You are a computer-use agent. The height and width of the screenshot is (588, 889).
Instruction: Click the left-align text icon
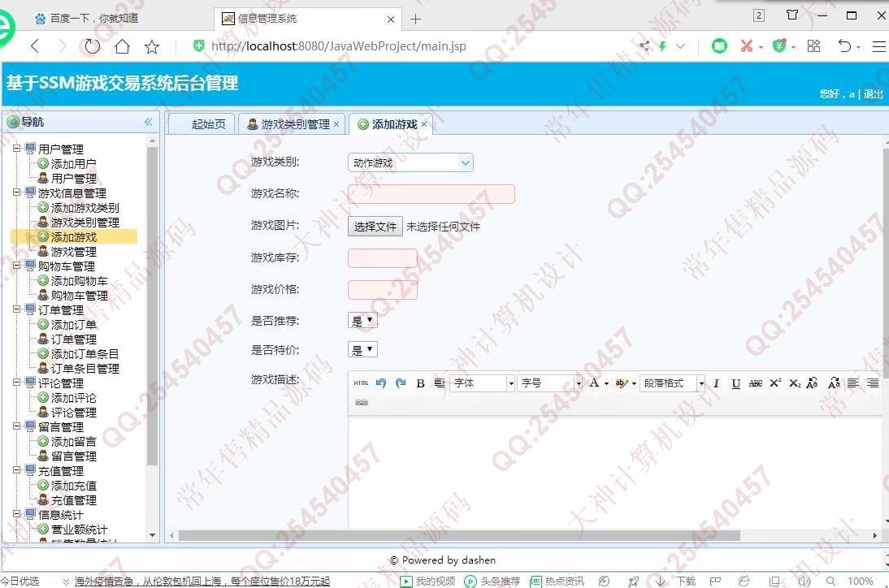[x=852, y=383]
